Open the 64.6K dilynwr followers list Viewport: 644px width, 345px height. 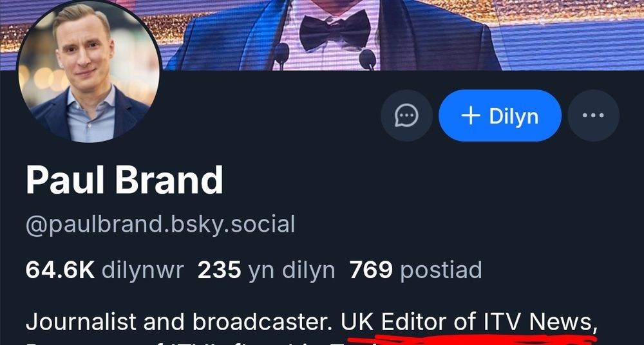pyautogui.click(x=105, y=270)
